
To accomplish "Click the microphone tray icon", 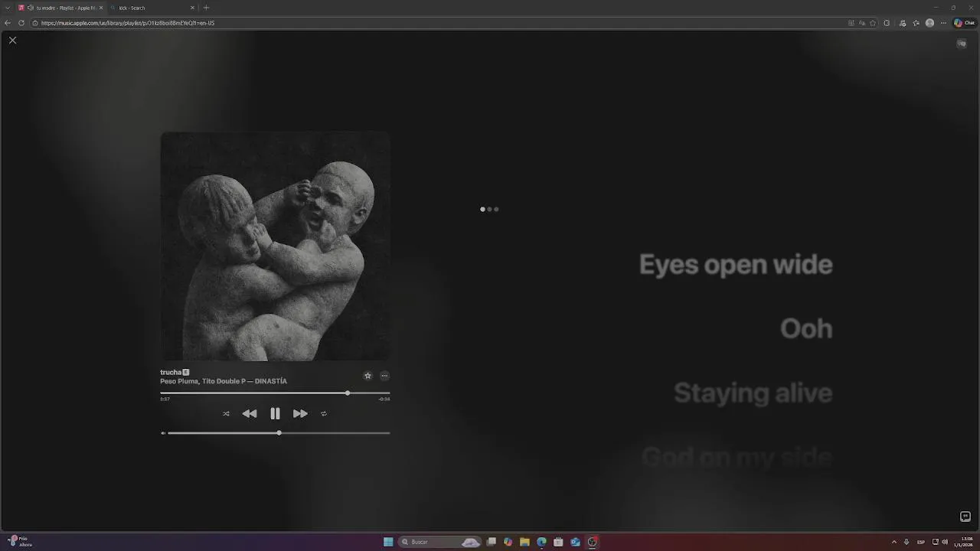I will [x=906, y=542].
